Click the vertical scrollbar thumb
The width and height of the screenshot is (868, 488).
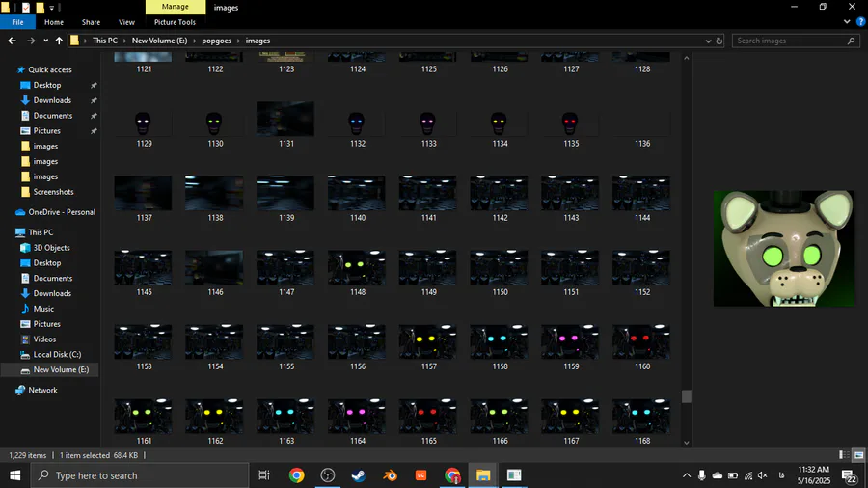[687, 396]
